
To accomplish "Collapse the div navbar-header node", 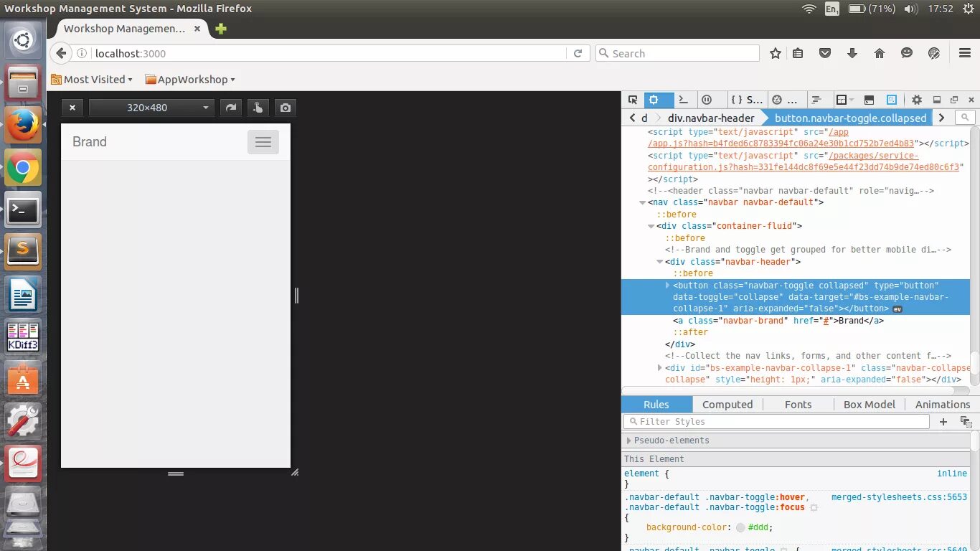I will click(659, 262).
